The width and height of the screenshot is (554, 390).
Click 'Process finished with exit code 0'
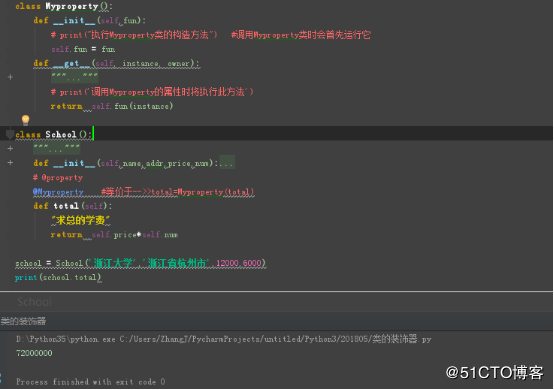click(x=90, y=382)
